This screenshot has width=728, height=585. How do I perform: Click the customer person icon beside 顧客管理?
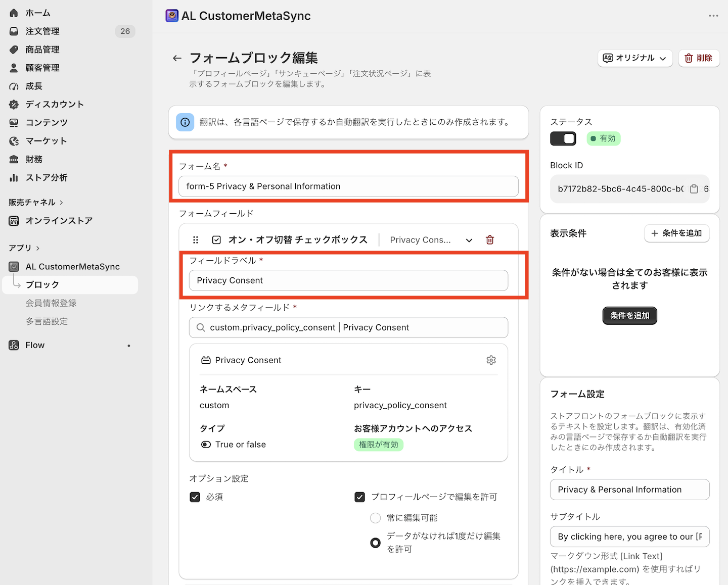point(14,68)
